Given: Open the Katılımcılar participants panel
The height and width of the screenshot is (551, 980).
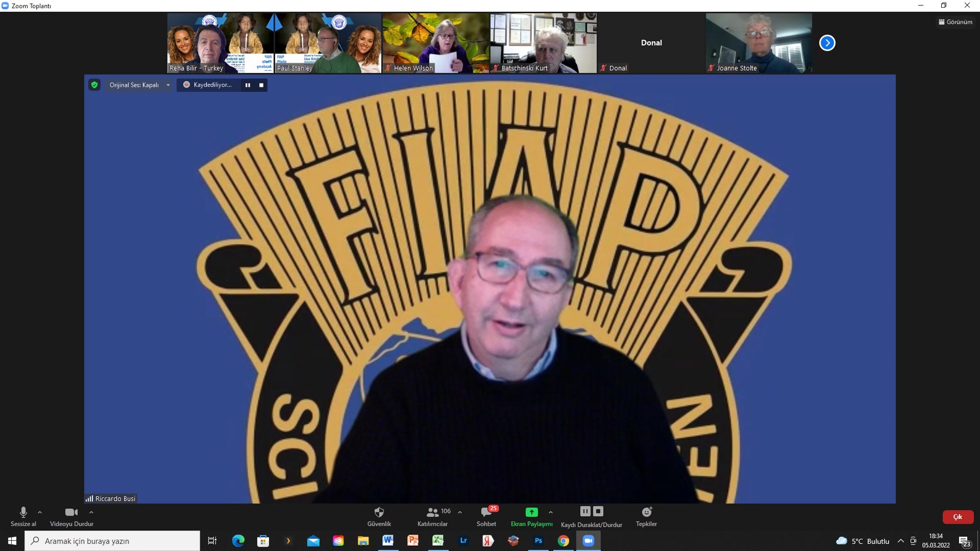Looking at the screenshot, I should [433, 516].
